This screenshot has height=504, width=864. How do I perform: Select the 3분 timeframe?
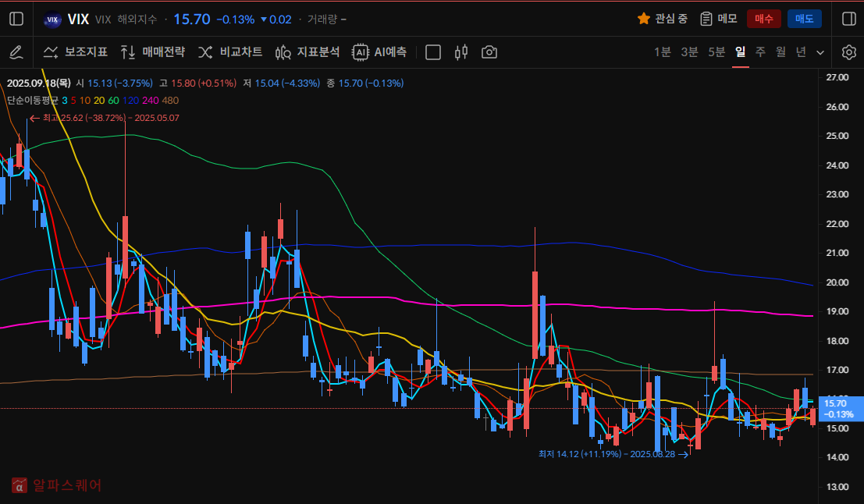tap(689, 51)
